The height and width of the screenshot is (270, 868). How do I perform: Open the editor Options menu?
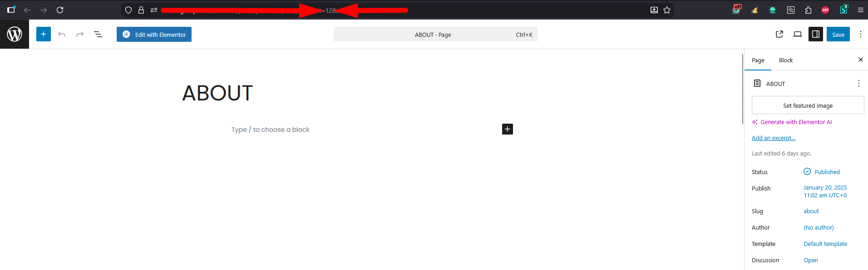click(860, 34)
